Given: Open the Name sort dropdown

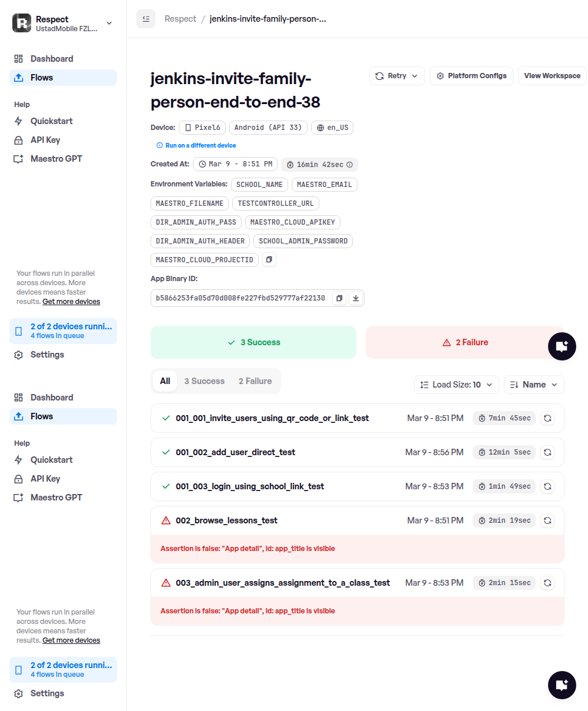Looking at the screenshot, I should coord(534,385).
